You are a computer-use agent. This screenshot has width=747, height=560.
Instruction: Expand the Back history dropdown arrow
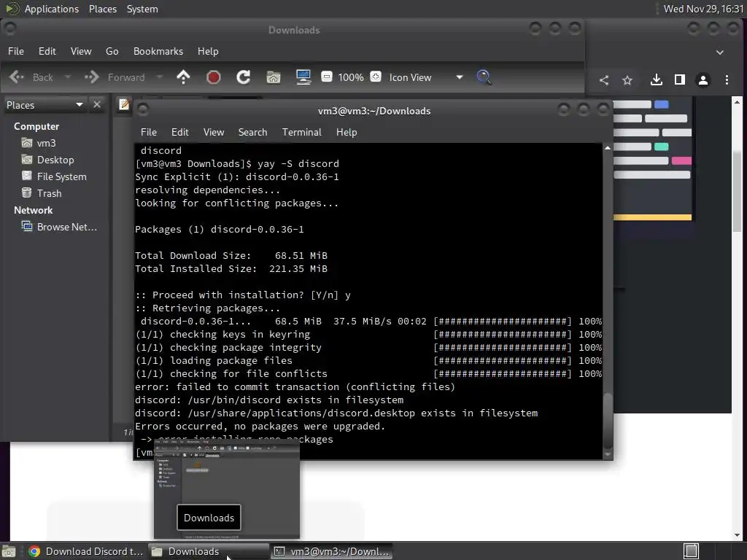tap(68, 77)
